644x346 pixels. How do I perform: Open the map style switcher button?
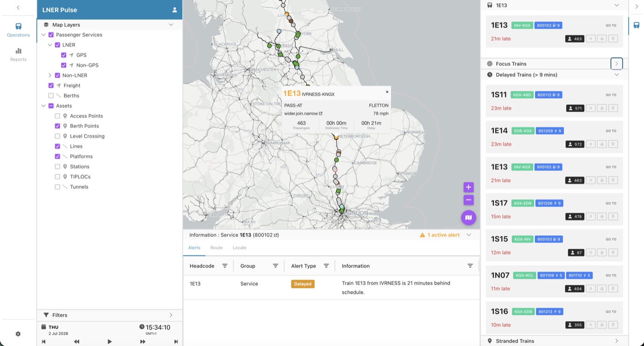[x=468, y=218]
